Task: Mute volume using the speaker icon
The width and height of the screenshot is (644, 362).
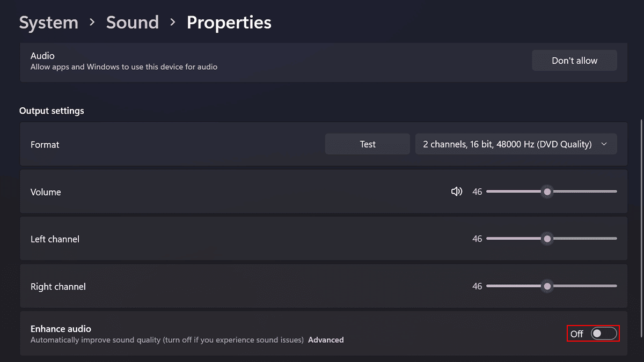Action: tap(457, 191)
